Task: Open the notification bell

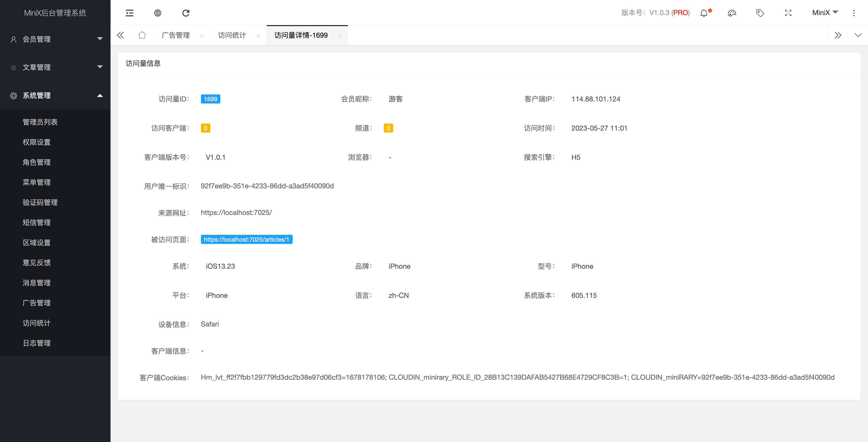Action: pos(704,13)
